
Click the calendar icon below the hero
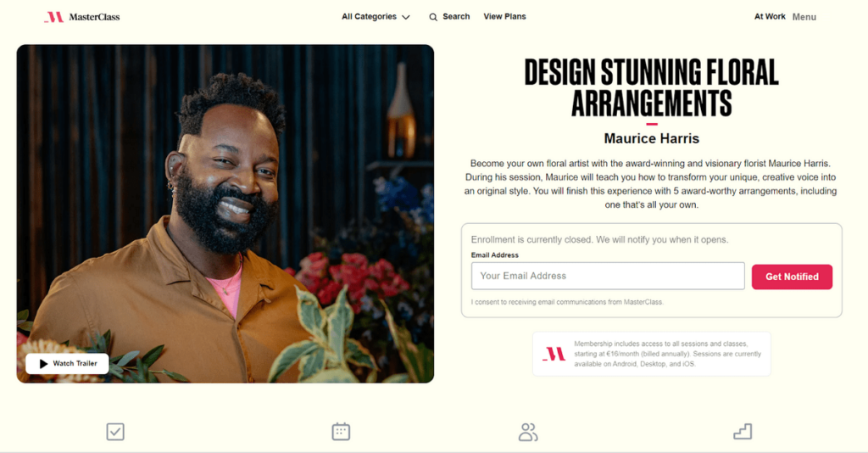click(341, 432)
